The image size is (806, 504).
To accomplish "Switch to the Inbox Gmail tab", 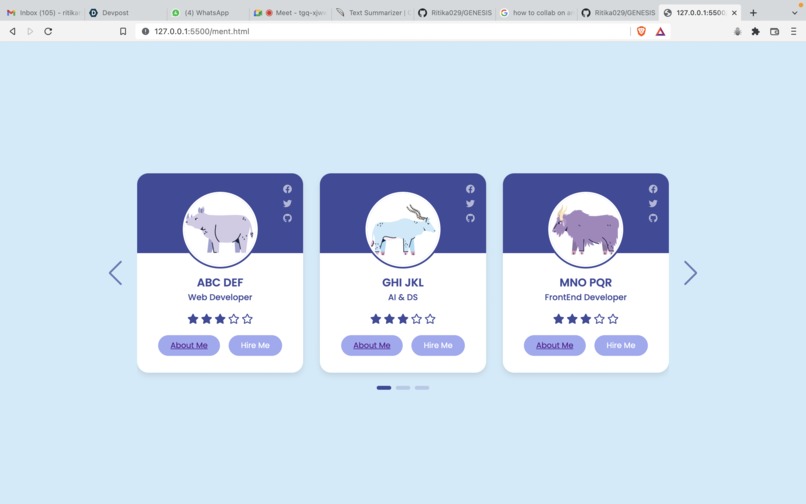I will [43, 13].
